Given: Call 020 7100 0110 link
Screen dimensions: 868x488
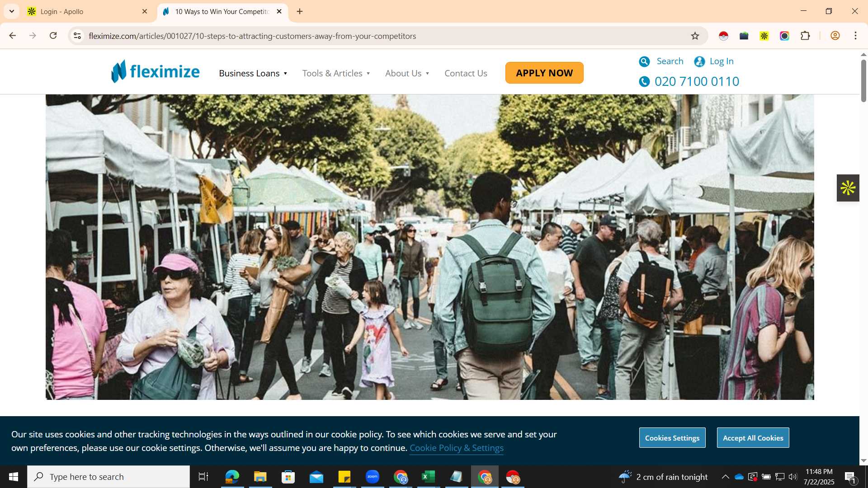Looking at the screenshot, I should [x=697, y=81].
